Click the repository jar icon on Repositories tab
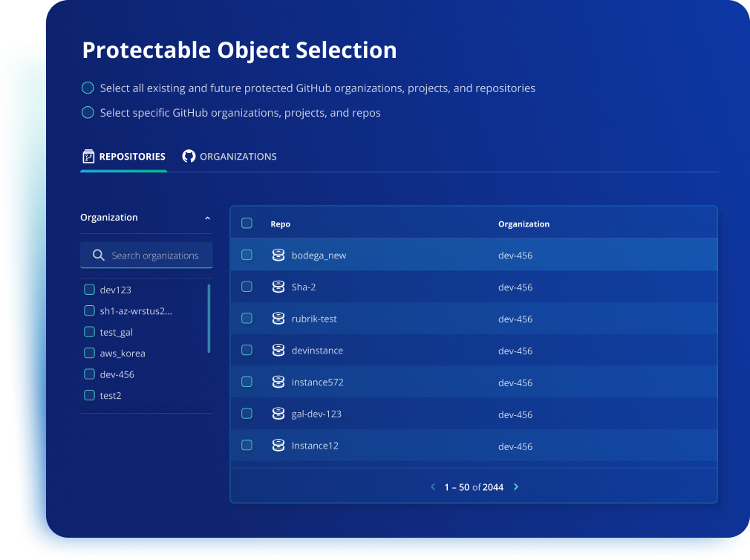Viewport: 750px width, 560px height. (x=88, y=156)
